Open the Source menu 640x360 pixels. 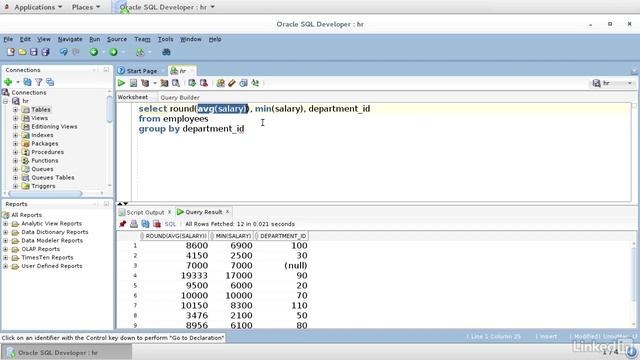click(117, 39)
